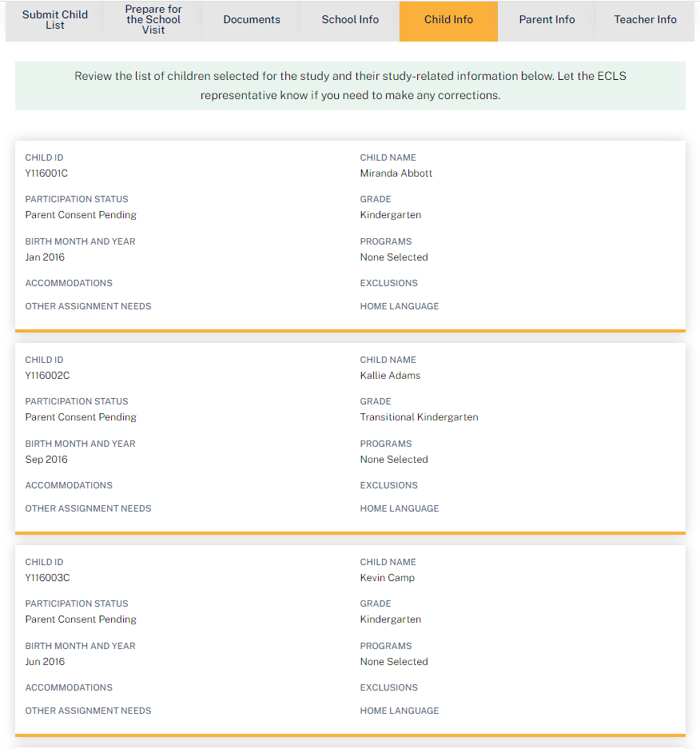Click the review instructions banner text

click(350, 86)
